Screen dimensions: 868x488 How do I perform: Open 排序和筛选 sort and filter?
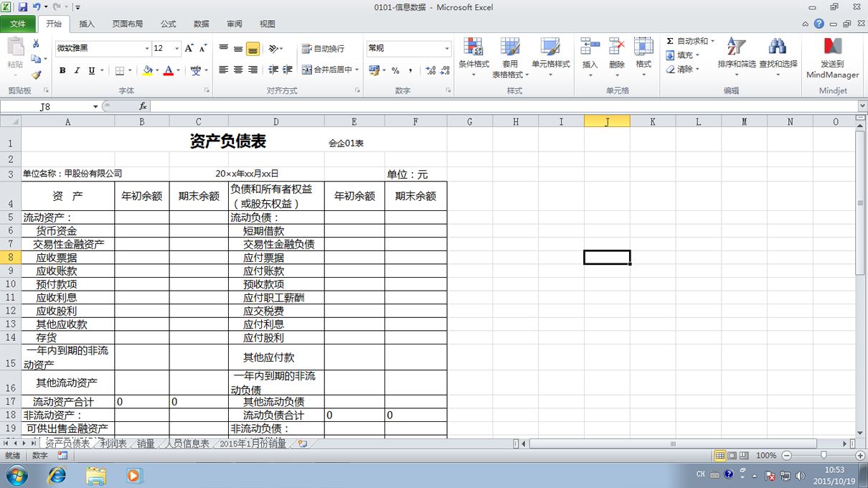point(737,57)
